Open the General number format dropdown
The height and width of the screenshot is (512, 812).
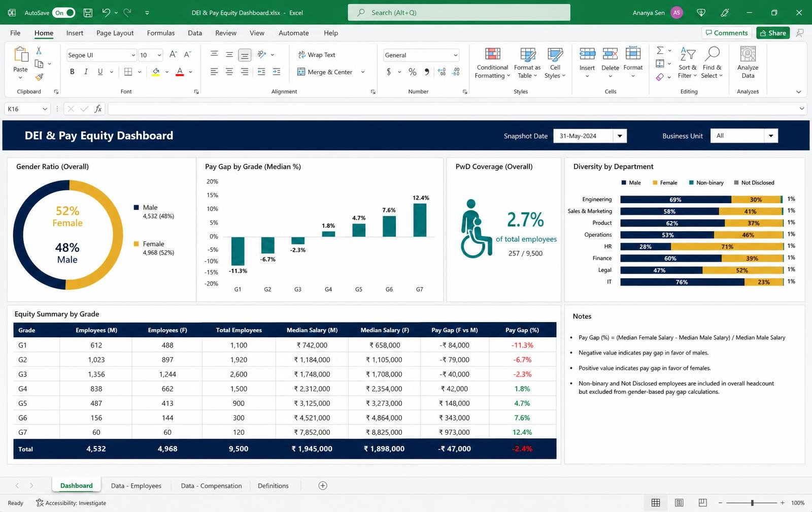[455, 55]
